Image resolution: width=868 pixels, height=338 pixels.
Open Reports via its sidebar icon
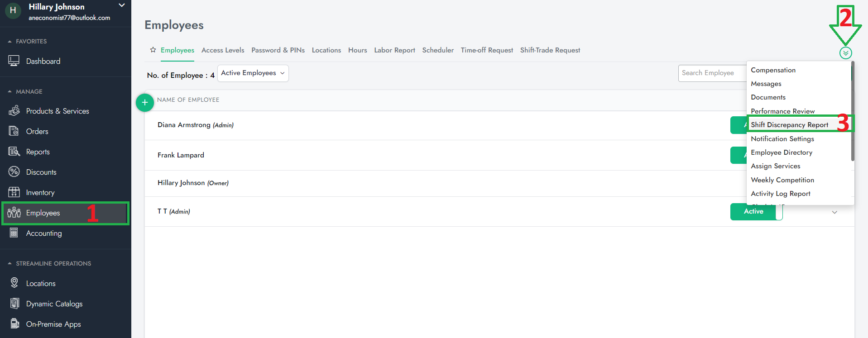(x=14, y=152)
